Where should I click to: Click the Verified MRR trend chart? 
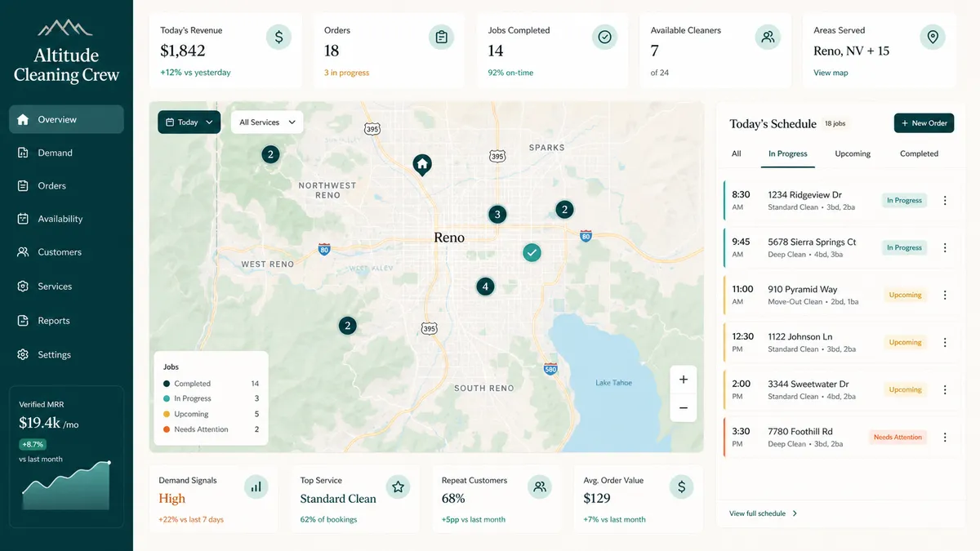tap(66, 486)
